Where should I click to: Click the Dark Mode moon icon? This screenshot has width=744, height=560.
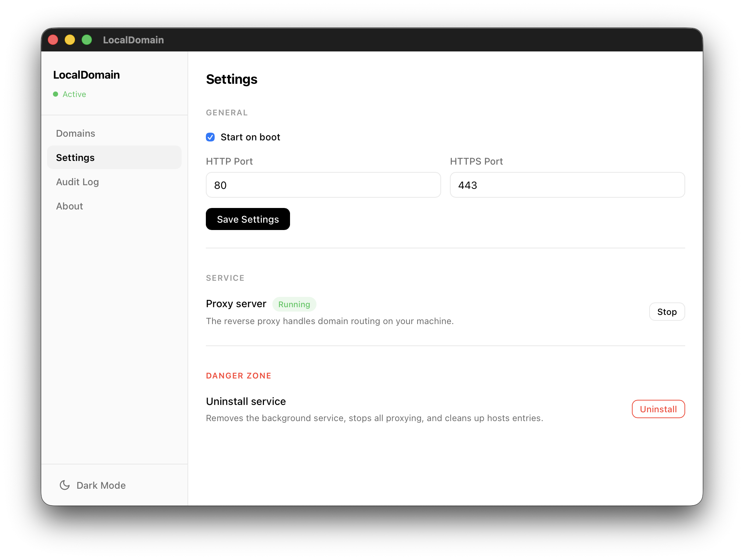(x=65, y=485)
